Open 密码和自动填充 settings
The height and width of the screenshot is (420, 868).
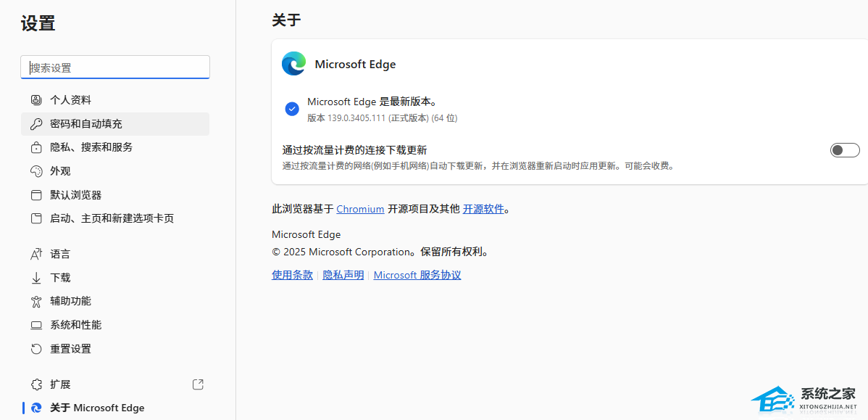(115, 124)
